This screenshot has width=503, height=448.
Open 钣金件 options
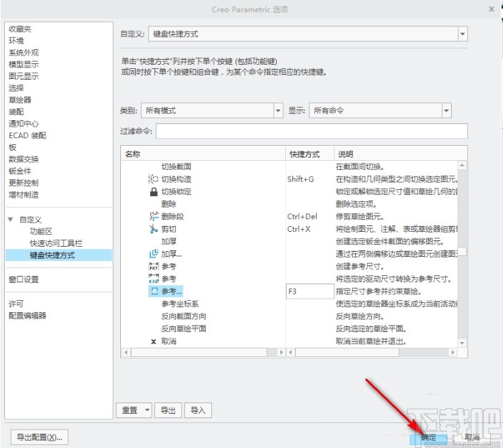point(20,171)
